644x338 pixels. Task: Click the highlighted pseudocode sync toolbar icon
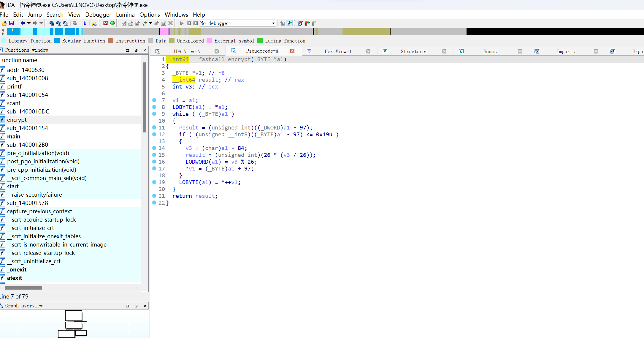[289, 23]
